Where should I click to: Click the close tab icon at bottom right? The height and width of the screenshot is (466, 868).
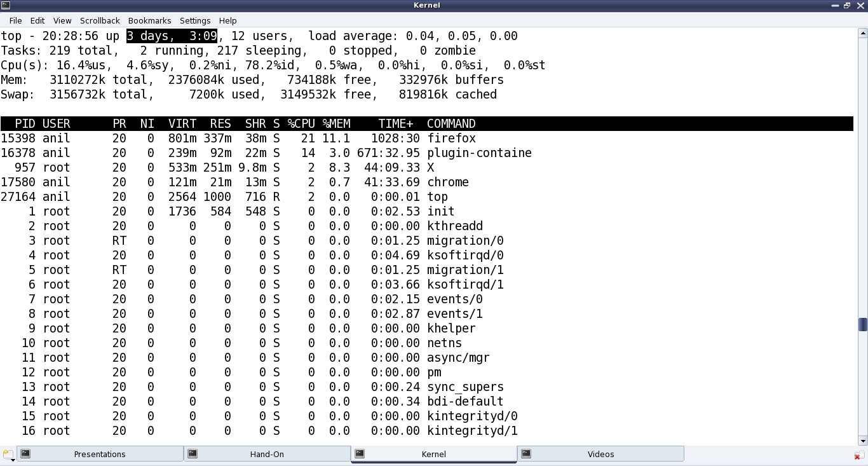pyautogui.click(x=859, y=455)
